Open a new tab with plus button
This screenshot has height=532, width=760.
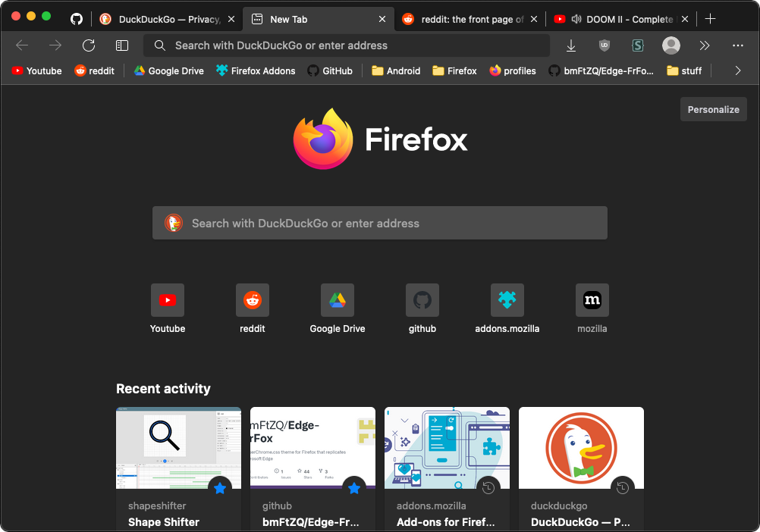click(710, 19)
